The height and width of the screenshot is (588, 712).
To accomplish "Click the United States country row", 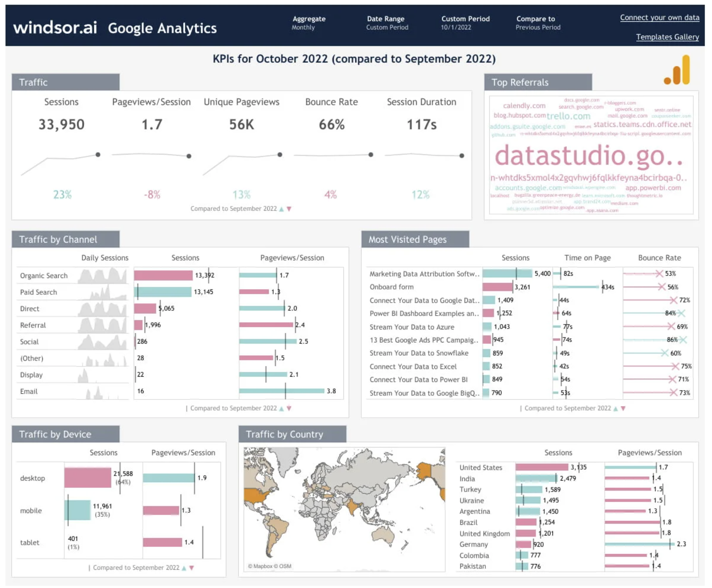I will [575, 467].
